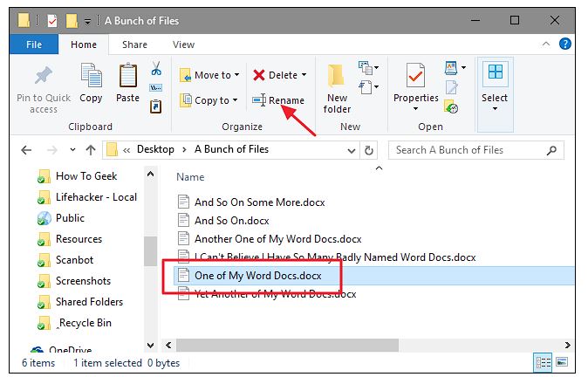Open the Select dropdown arrow
This screenshot has height=377, width=588.
click(x=495, y=109)
